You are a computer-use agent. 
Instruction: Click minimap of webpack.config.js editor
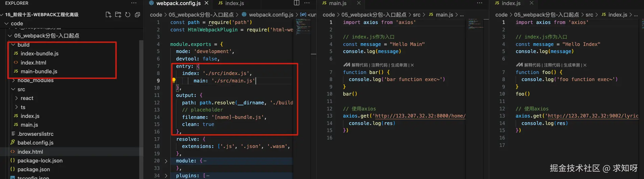point(303,26)
